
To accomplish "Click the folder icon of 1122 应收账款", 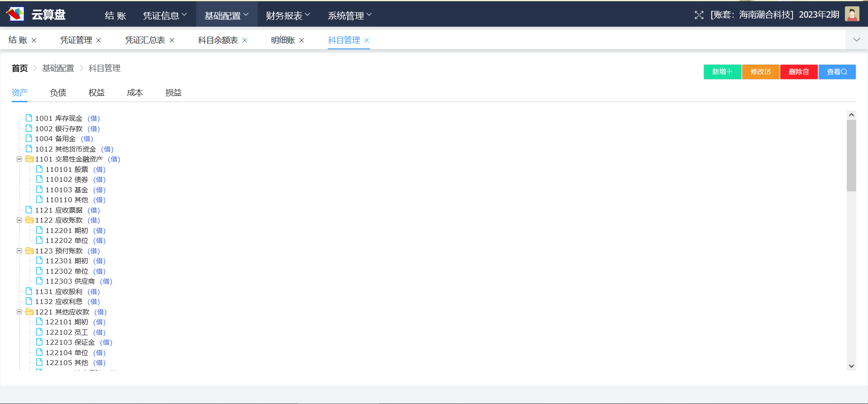I will [x=29, y=220].
